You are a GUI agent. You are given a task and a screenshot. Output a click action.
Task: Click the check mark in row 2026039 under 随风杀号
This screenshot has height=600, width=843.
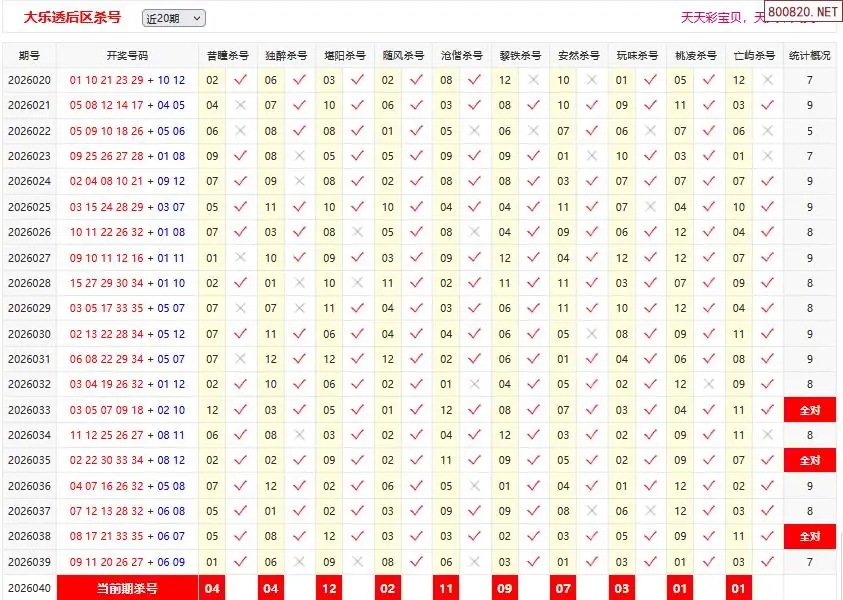point(416,563)
